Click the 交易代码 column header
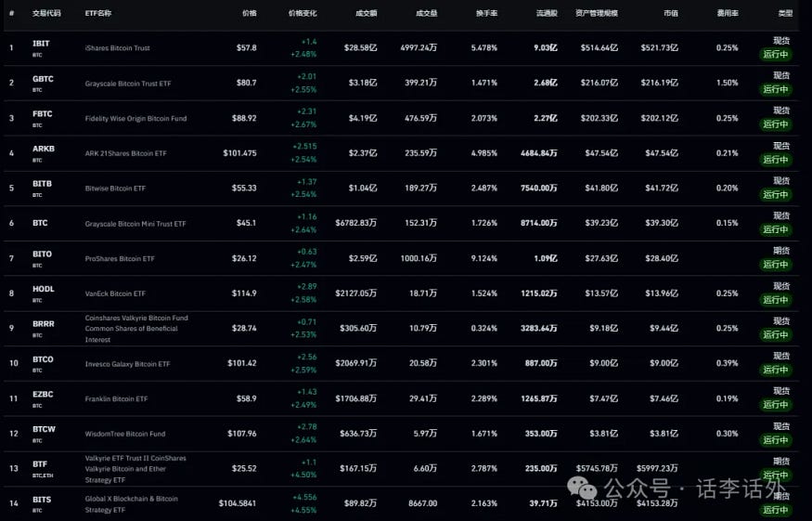The height and width of the screenshot is (521, 812). click(46, 13)
